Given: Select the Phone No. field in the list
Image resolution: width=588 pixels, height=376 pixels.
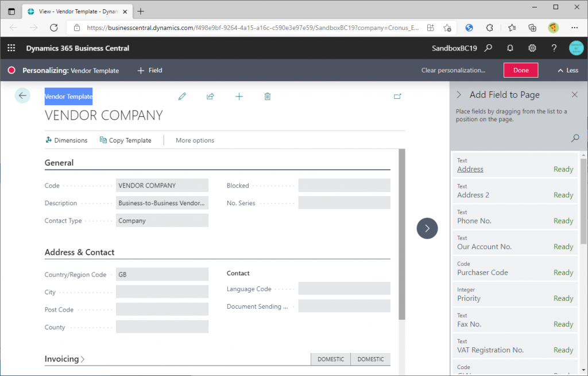Looking at the screenshot, I should (515, 217).
